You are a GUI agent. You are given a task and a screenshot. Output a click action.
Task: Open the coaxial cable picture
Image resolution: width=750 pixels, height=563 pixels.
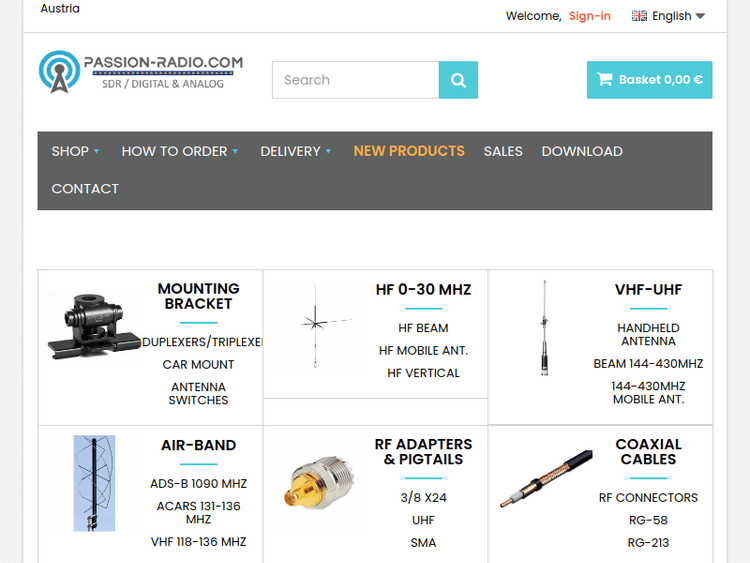(546, 478)
